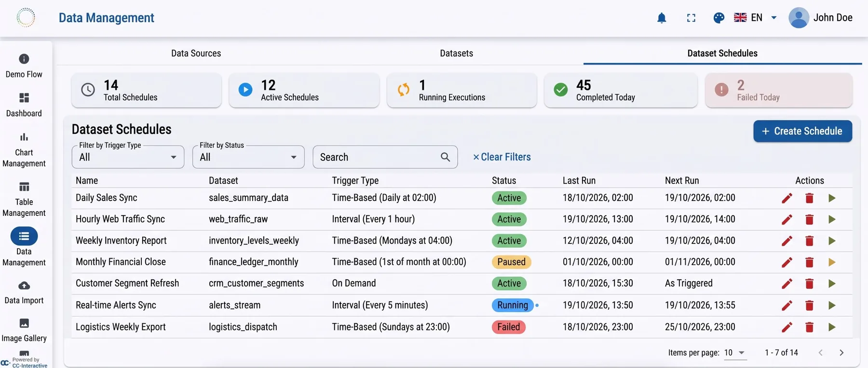Click Clear Filters link
The image size is (868, 368).
(502, 157)
